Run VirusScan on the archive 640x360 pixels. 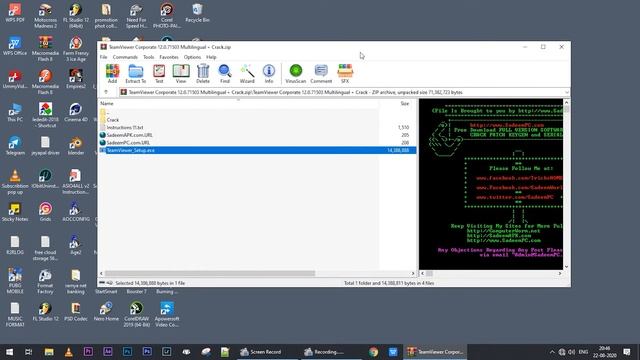(296, 74)
